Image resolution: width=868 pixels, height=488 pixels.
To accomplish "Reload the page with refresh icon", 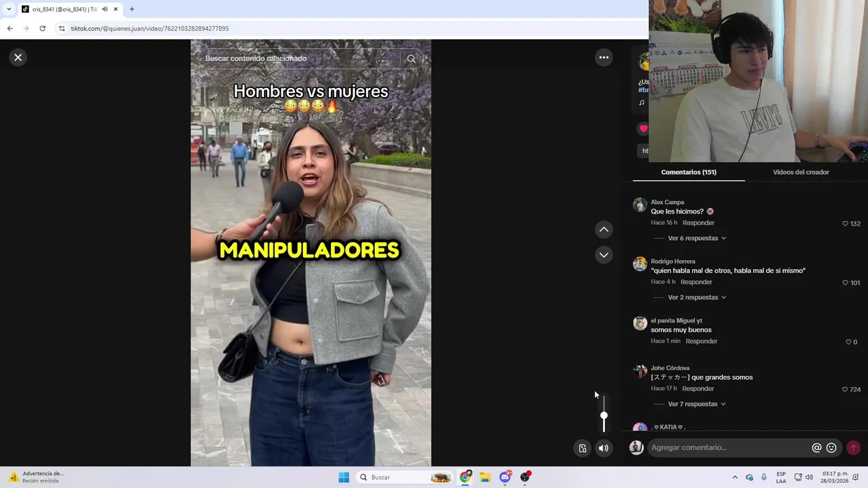I will tap(42, 28).
